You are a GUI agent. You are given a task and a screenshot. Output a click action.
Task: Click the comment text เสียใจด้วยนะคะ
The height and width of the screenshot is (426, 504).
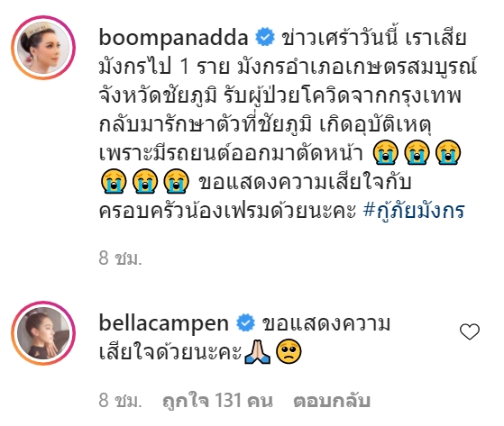click(170, 352)
